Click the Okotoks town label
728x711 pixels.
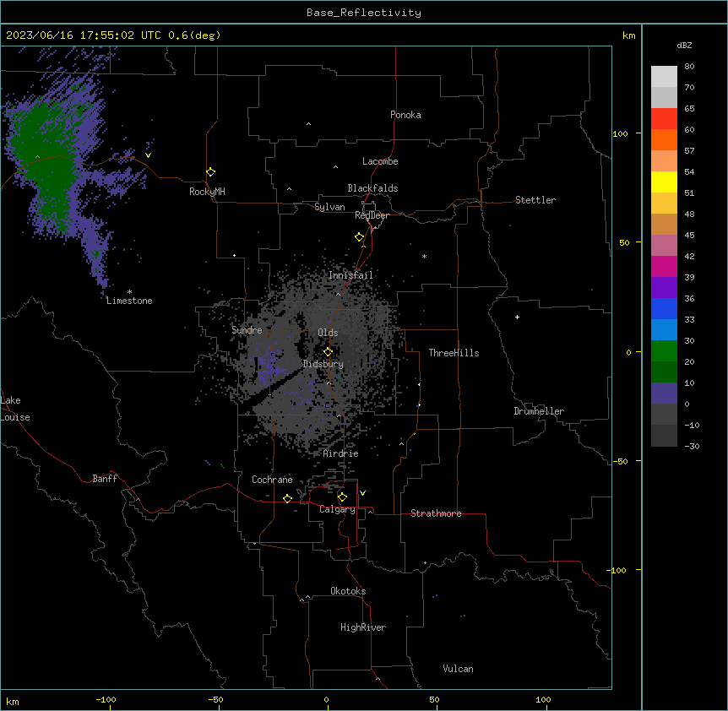pos(348,591)
